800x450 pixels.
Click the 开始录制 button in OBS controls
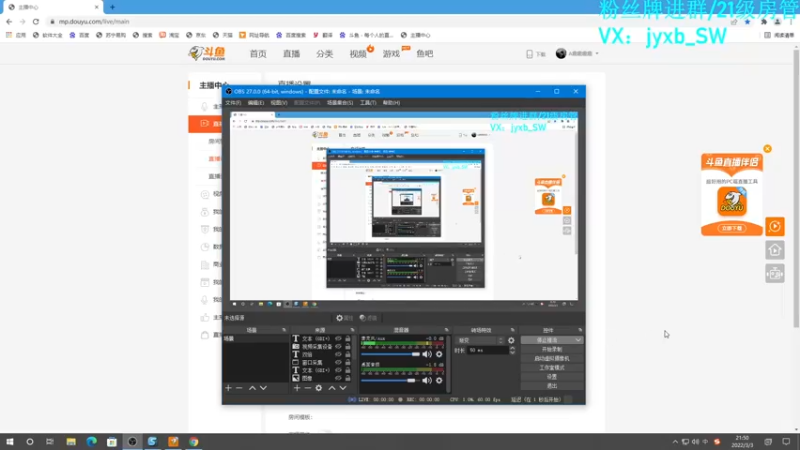click(x=552, y=349)
